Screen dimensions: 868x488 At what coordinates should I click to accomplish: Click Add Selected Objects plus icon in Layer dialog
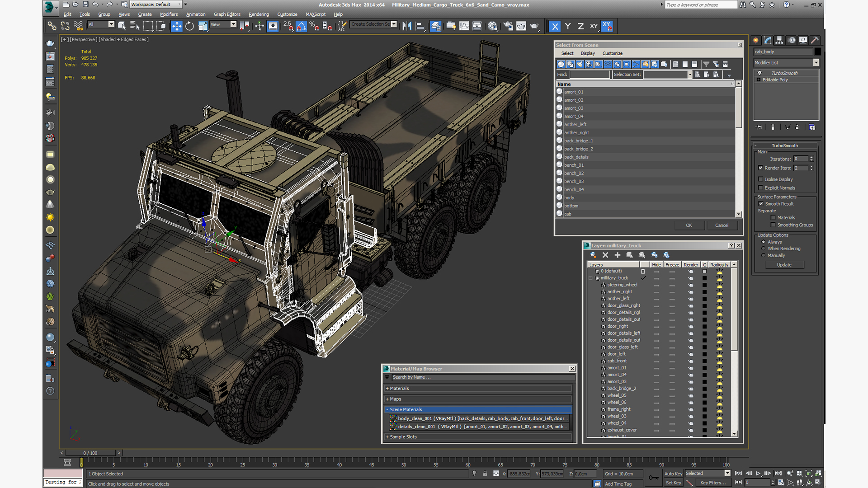(618, 255)
